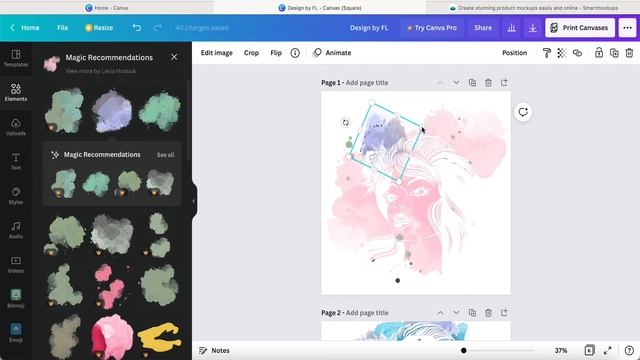The height and width of the screenshot is (360, 640).
Task: Select the Flip option
Action: [x=276, y=53]
